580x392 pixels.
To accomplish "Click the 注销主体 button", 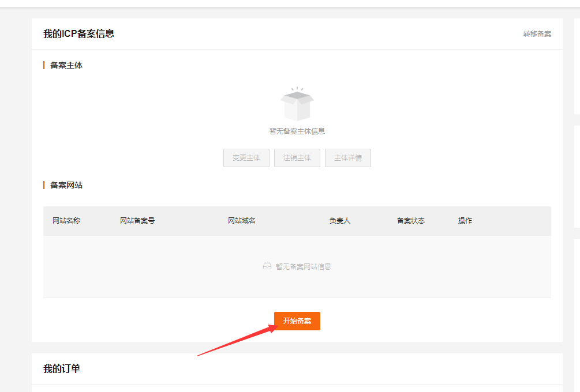I will coord(297,158).
